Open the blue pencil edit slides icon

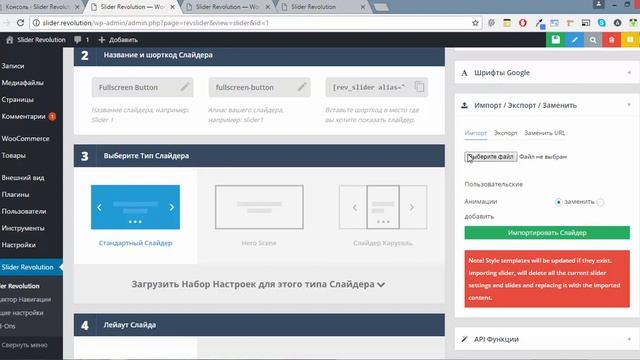[x=574, y=40]
